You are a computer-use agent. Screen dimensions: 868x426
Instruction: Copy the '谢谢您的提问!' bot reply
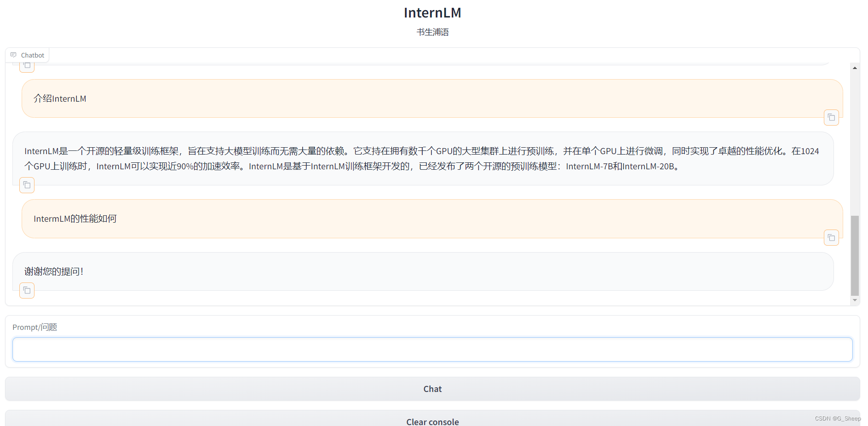pos(27,290)
